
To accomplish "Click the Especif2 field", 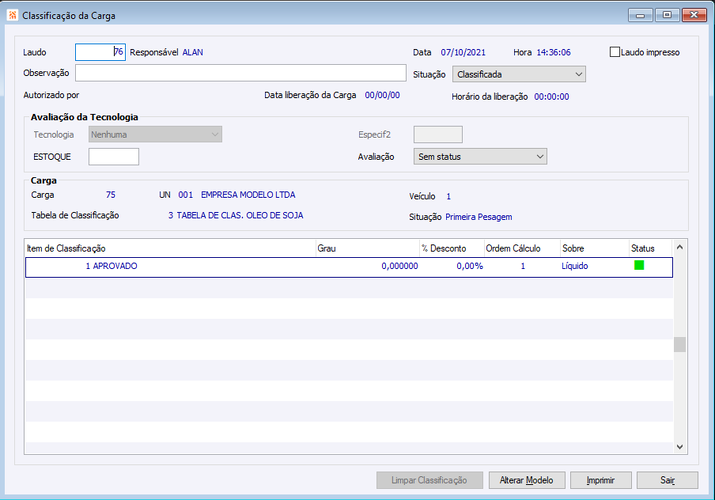I will click(438, 134).
